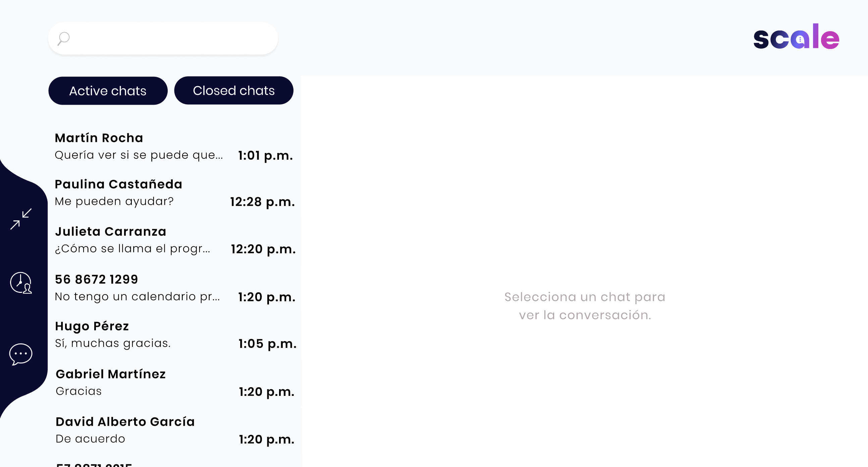Click the 12:20 p.m. chat timestamp
The image size is (868, 467).
[263, 249]
